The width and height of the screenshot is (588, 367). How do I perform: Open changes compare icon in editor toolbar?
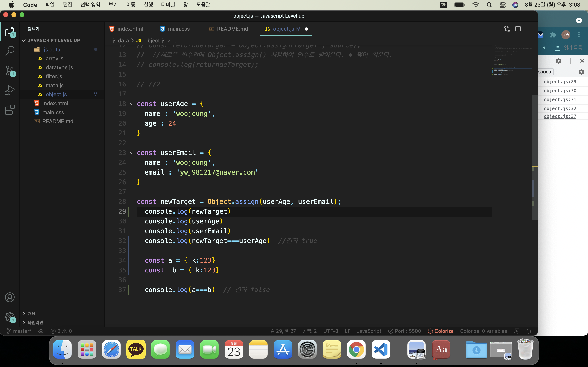(507, 29)
